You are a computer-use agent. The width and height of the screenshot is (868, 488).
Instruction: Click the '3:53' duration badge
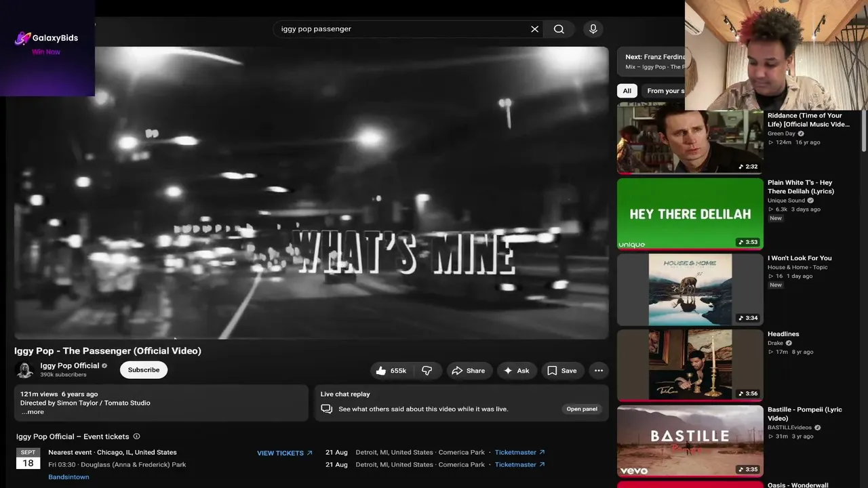tap(749, 242)
